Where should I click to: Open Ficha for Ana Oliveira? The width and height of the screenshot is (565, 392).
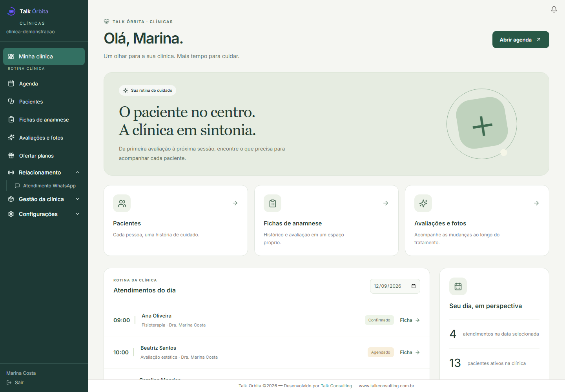pos(410,320)
